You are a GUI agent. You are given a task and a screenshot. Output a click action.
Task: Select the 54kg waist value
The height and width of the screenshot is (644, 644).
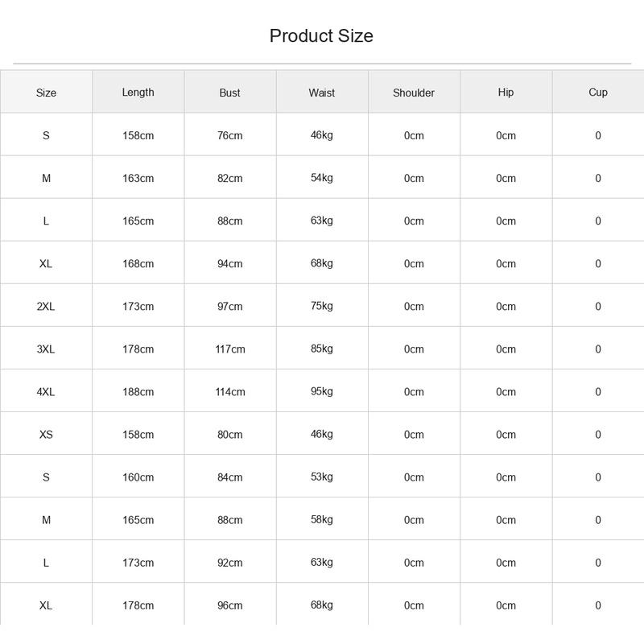point(322,178)
